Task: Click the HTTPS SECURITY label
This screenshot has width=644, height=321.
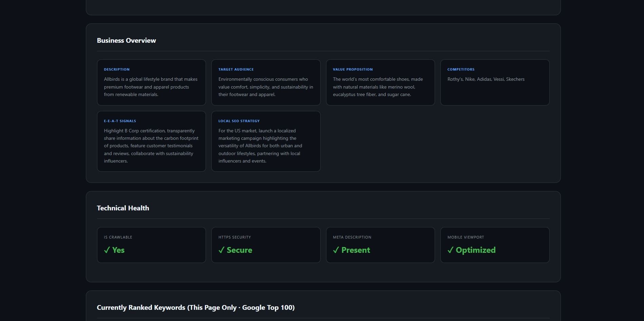Action: 234,237
